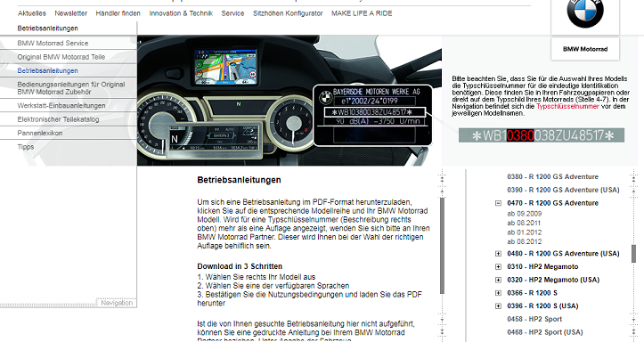
Task: Click the red Typschlüsselnummer link in the description
Action: (x=567, y=106)
